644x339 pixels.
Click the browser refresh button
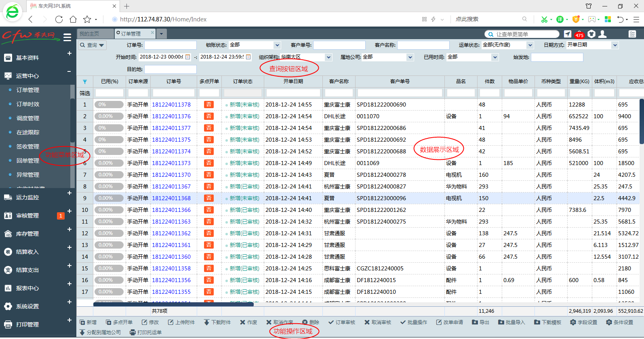point(59,19)
